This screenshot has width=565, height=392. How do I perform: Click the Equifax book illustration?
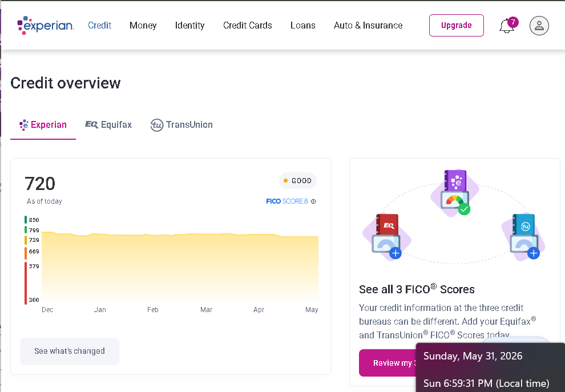coord(387,236)
